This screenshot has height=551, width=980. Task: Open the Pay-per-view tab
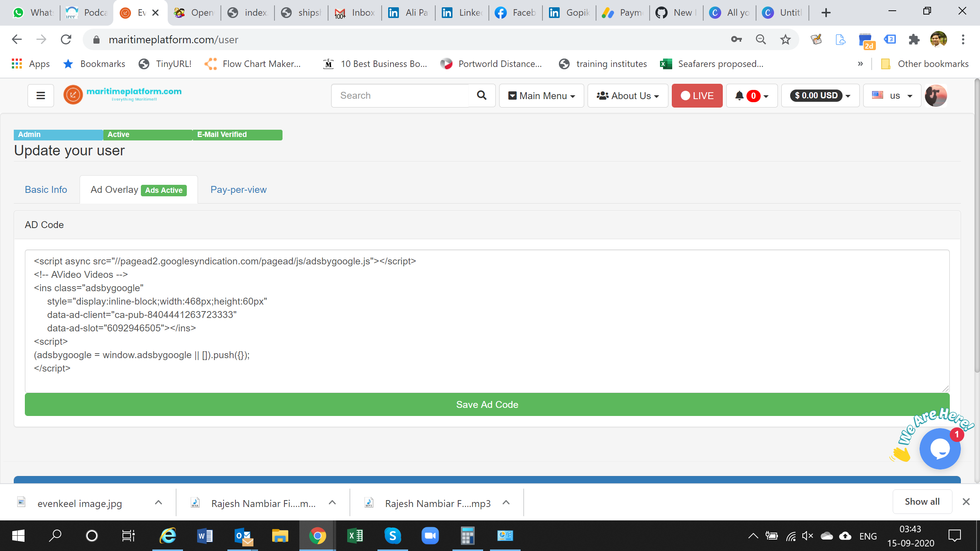[238, 189]
